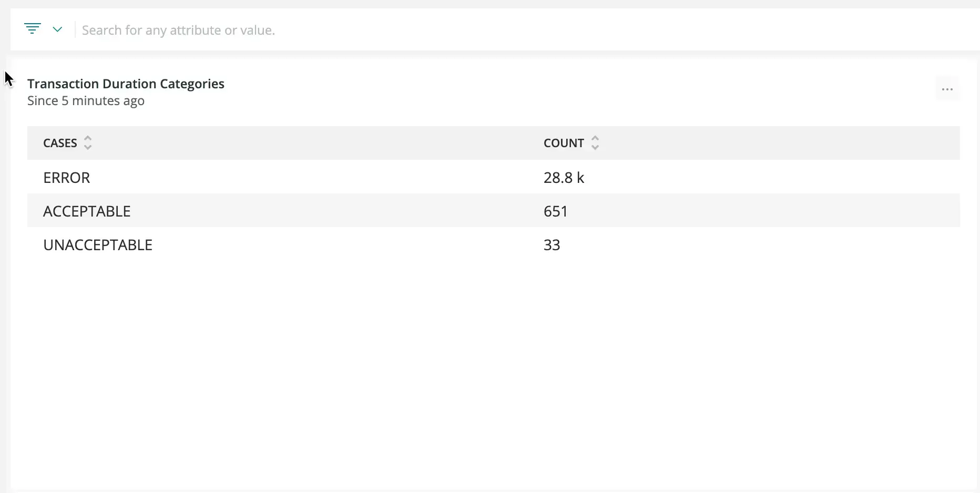This screenshot has height=493, width=980.
Task: Click the 651 count value
Action: (555, 211)
